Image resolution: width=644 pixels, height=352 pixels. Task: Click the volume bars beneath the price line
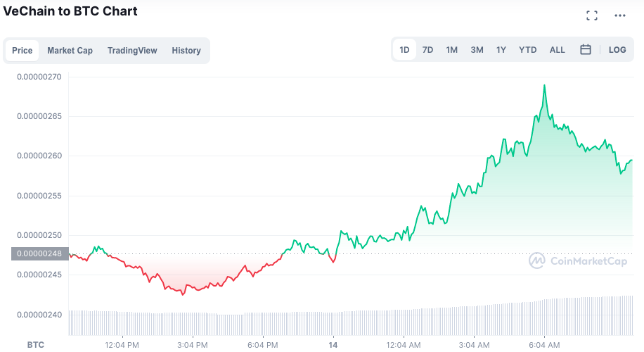351,316
